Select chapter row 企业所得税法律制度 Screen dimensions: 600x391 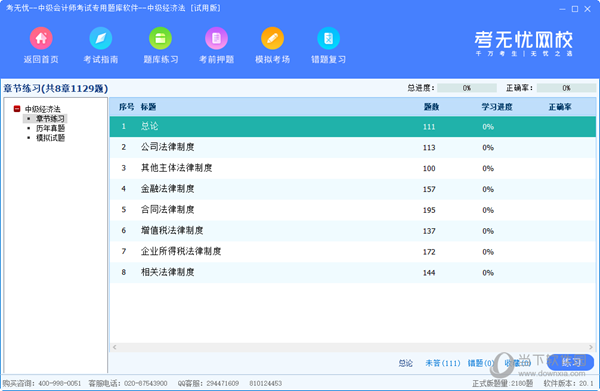click(352, 252)
